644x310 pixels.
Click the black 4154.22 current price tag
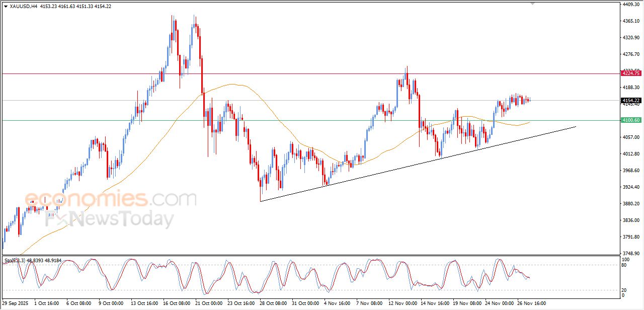[x=631, y=101]
